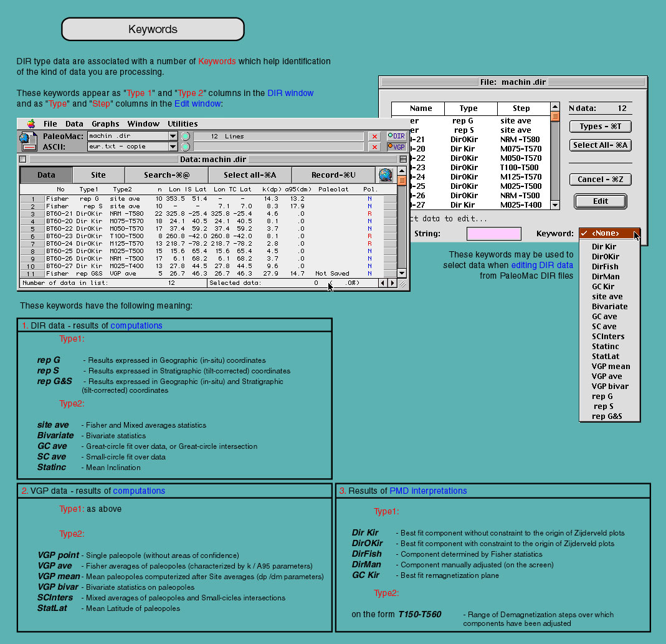Select the VGP radio option
The height and width of the screenshot is (644, 666).
pyautogui.click(x=396, y=147)
